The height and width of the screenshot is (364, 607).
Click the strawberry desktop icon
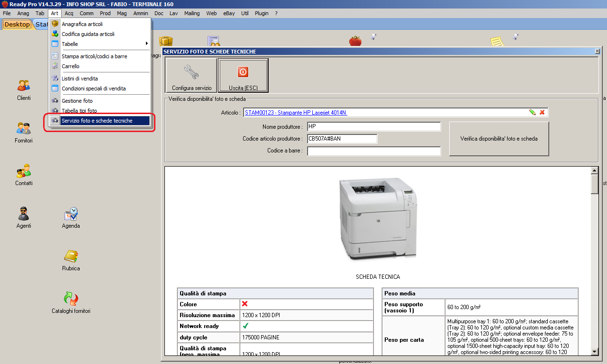tap(355, 41)
